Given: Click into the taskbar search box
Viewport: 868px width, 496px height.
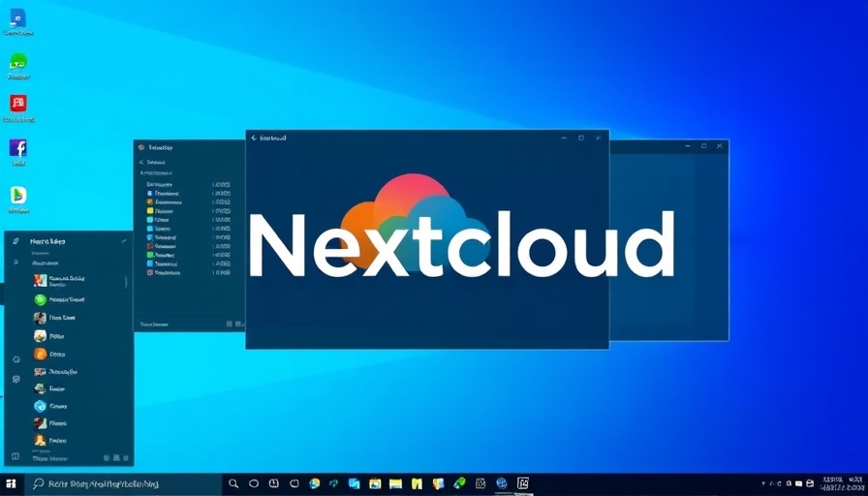Looking at the screenshot, I should click(122, 483).
